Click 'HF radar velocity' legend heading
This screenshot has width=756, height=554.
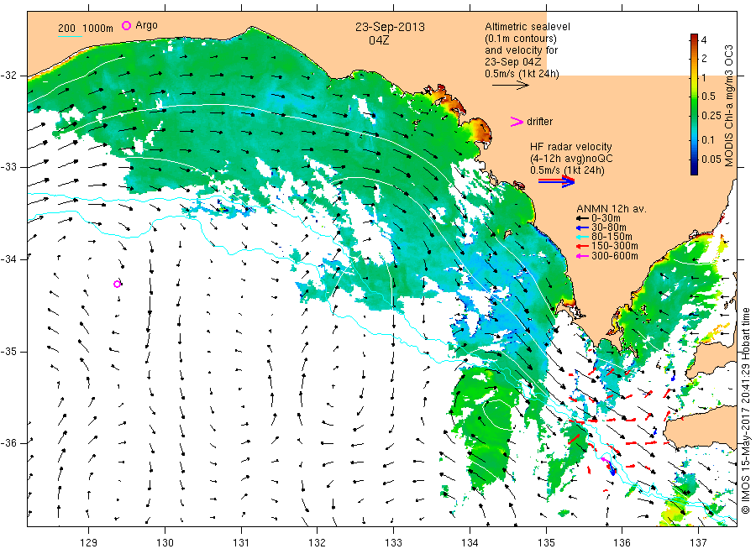tap(571, 147)
